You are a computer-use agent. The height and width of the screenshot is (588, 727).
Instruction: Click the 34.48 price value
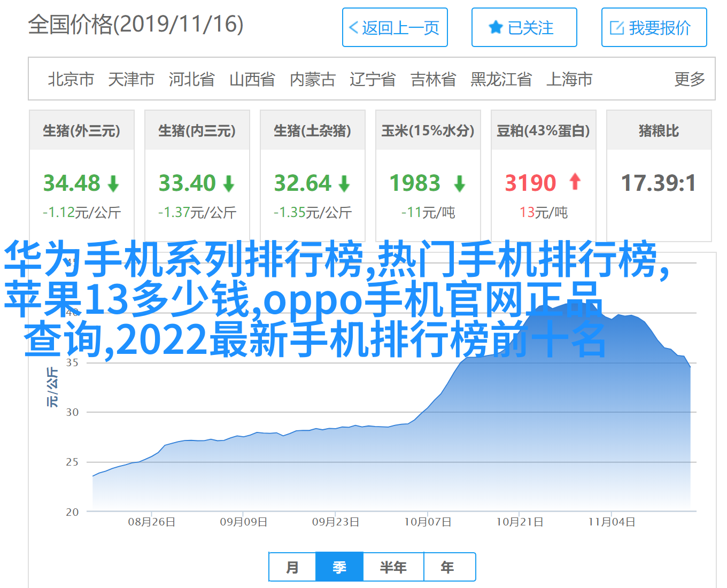[x=72, y=183]
